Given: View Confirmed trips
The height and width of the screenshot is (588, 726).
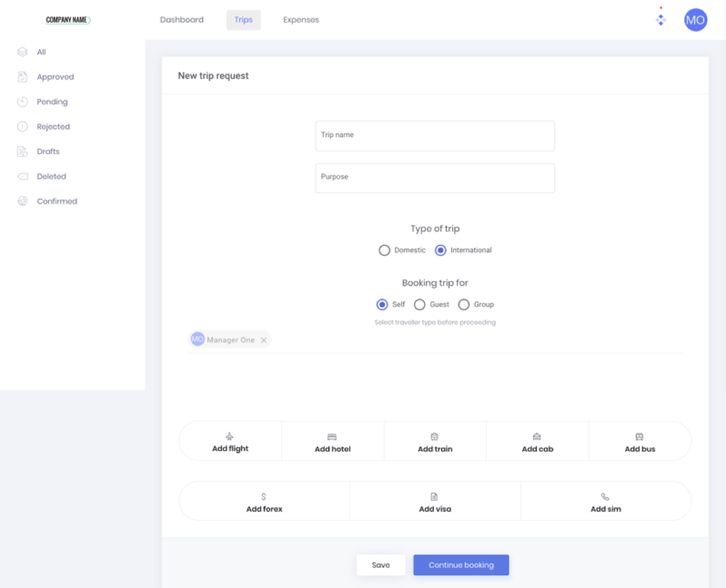Looking at the screenshot, I should (57, 202).
